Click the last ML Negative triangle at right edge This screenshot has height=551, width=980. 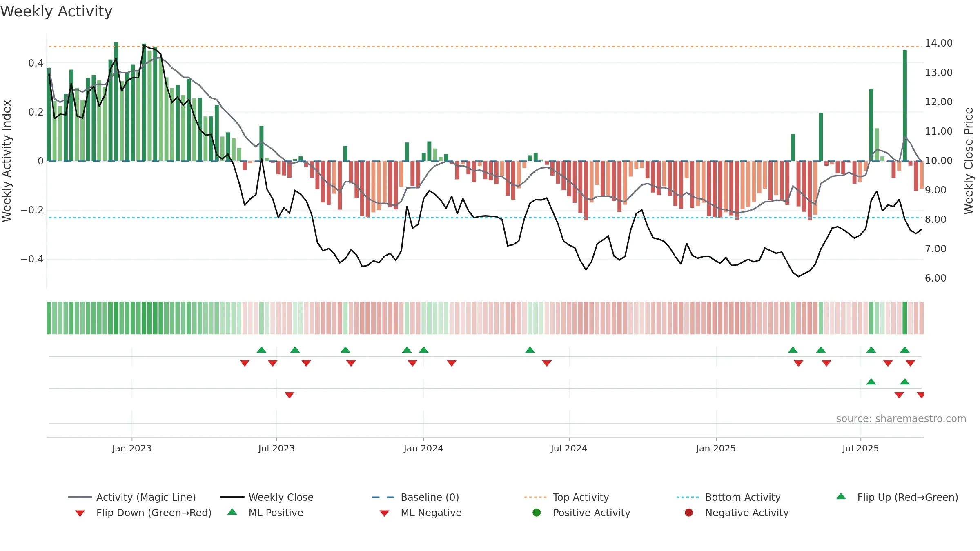coord(920,395)
